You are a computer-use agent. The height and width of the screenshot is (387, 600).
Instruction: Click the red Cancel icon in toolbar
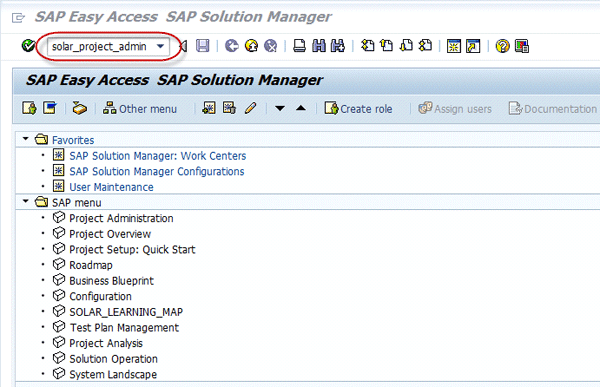coord(271,46)
